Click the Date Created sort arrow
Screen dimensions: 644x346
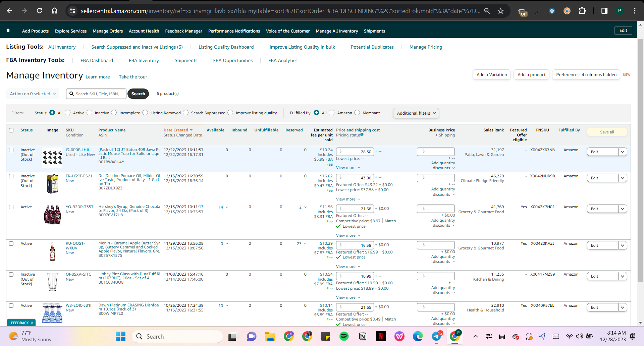pos(191,130)
